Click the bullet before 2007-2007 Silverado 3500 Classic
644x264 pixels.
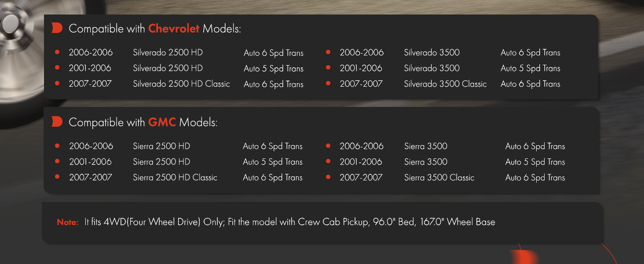point(328,83)
